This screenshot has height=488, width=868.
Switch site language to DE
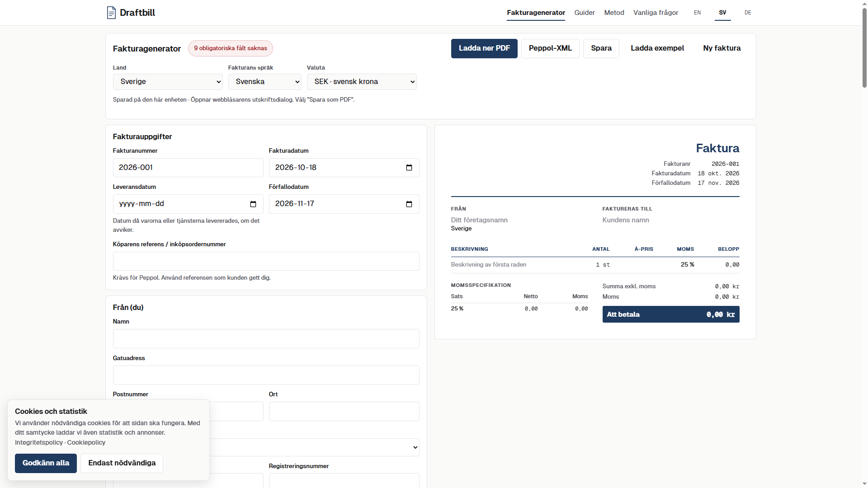(x=748, y=13)
